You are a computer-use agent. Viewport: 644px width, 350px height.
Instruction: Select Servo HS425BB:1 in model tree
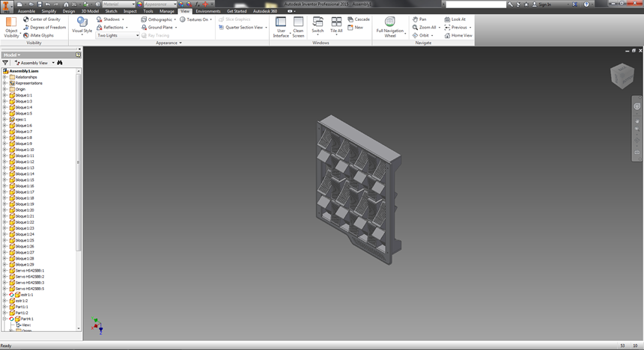pyautogui.click(x=27, y=271)
